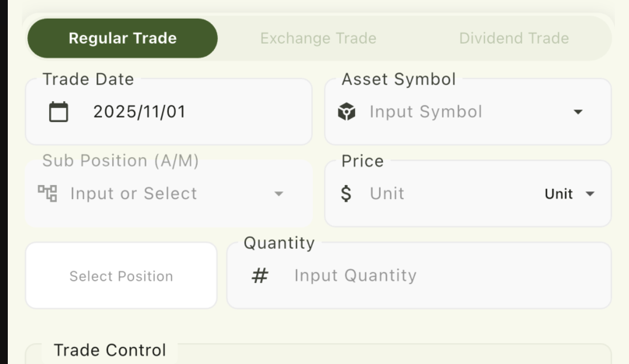Image resolution: width=629 pixels, height=364 pixels.
Task: Click the arrow next to the Unit selector
Action: click(x=589, y=194)
